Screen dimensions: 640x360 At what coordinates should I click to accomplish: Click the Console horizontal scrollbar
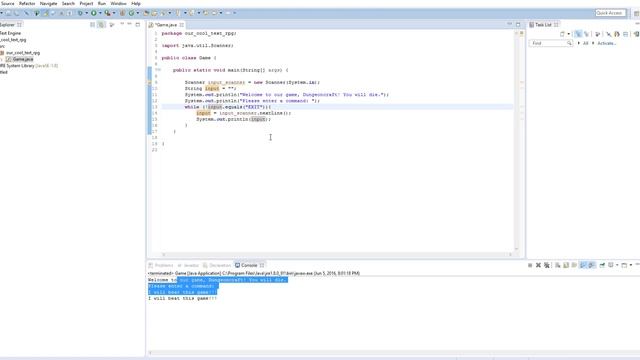click(393, 353)
